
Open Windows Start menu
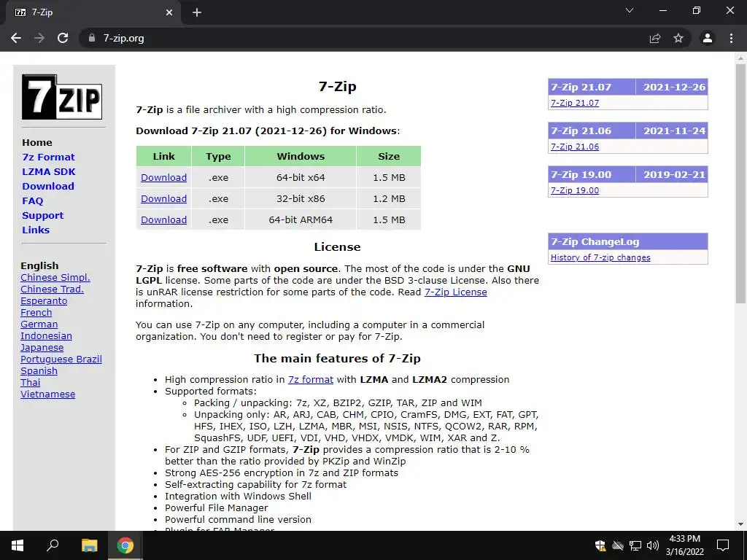coord(18,545)
